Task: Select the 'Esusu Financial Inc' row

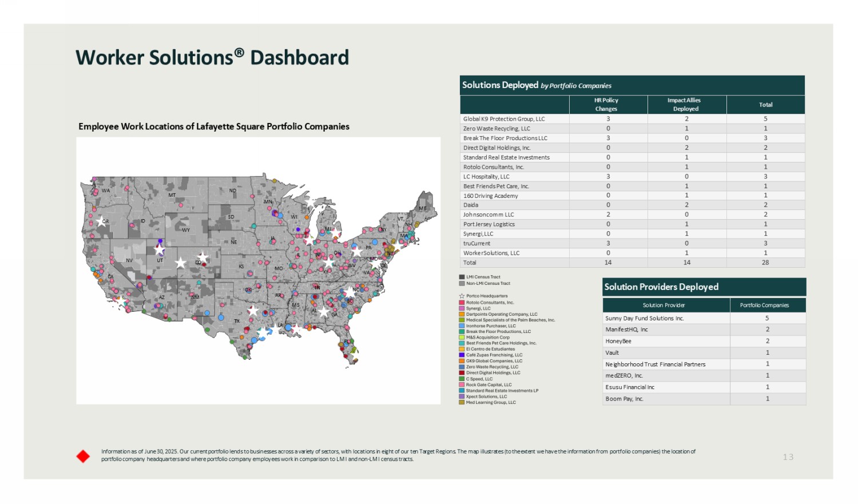Action: [x=704, y=387]
